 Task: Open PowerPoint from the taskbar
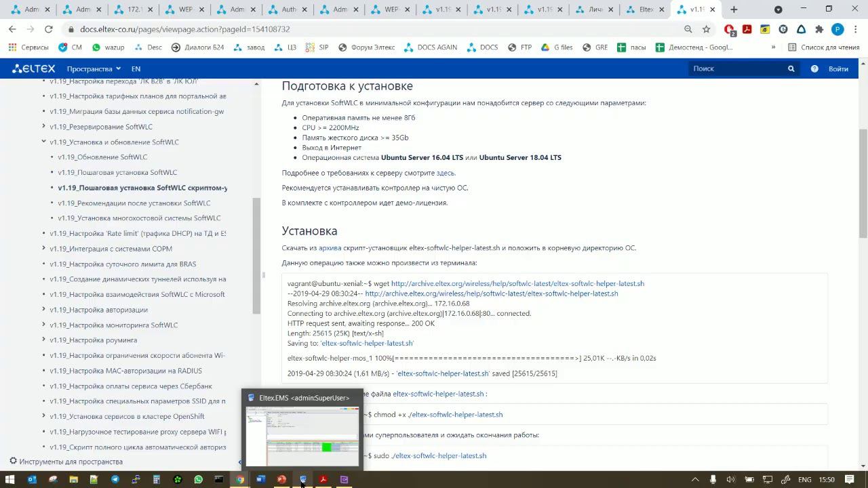coord(281,480)
